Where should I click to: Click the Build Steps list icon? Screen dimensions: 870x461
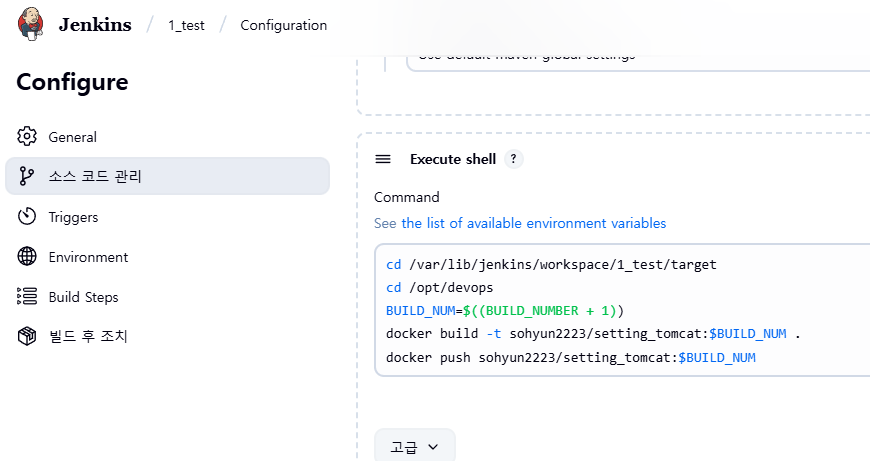27,296
